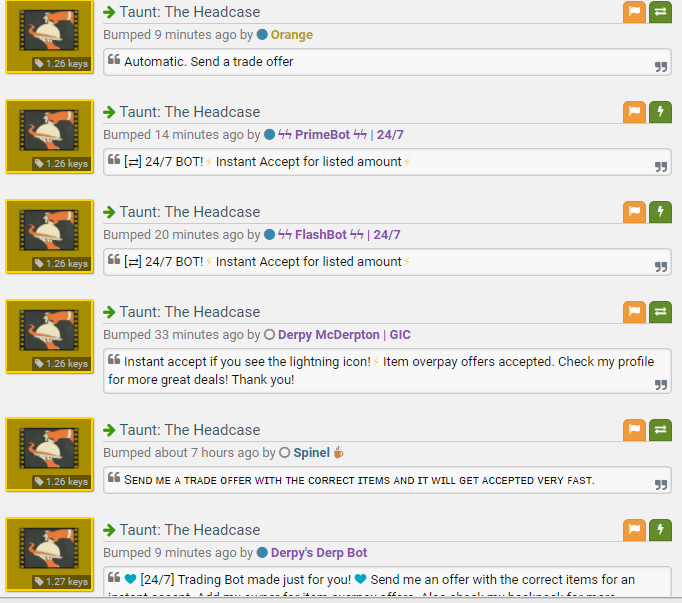This screenshot has width=682, height=603.
Task: Select the 1.27 keys Headcase item thumbnail
Action: click(50, 554)
